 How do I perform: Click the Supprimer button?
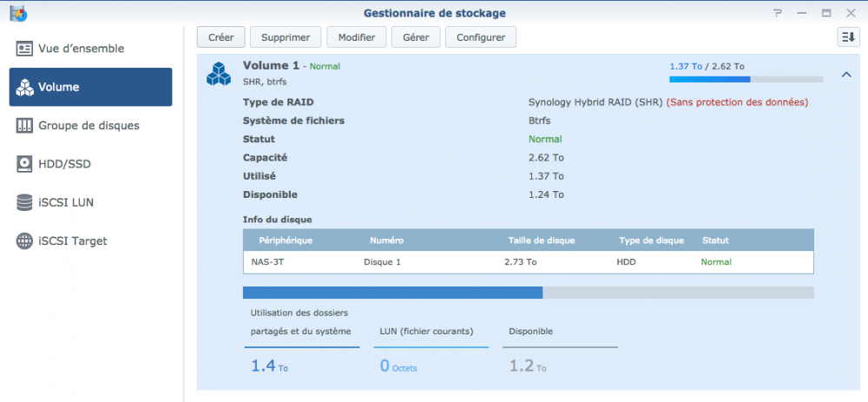pyautogui.click(x=286, y=37)
